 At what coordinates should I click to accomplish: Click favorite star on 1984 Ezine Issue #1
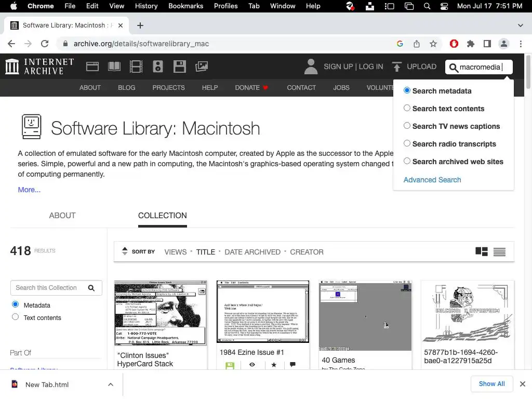(x=274, y=365)
